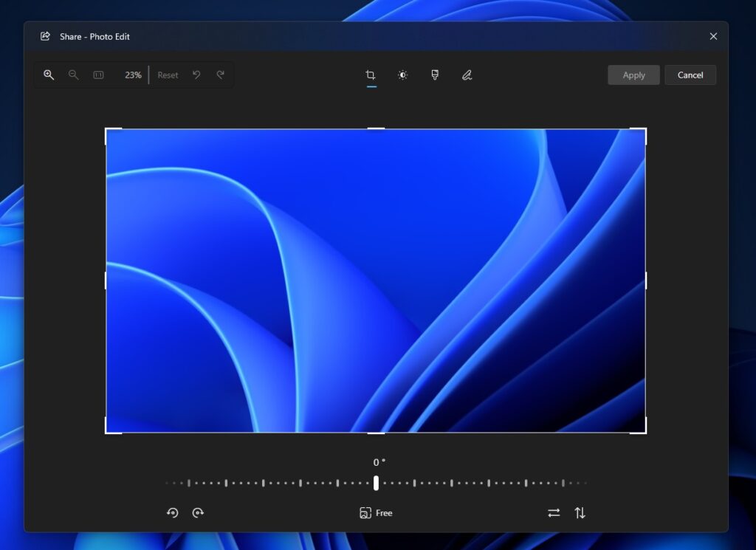Select the Crop tool

pyautogui.click(x=370, y=75)
